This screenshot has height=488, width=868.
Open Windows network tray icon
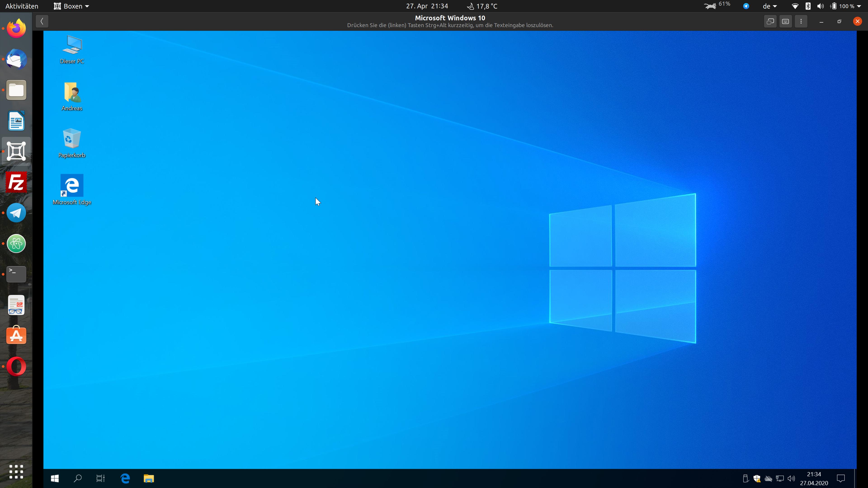(x=780, y=478)
